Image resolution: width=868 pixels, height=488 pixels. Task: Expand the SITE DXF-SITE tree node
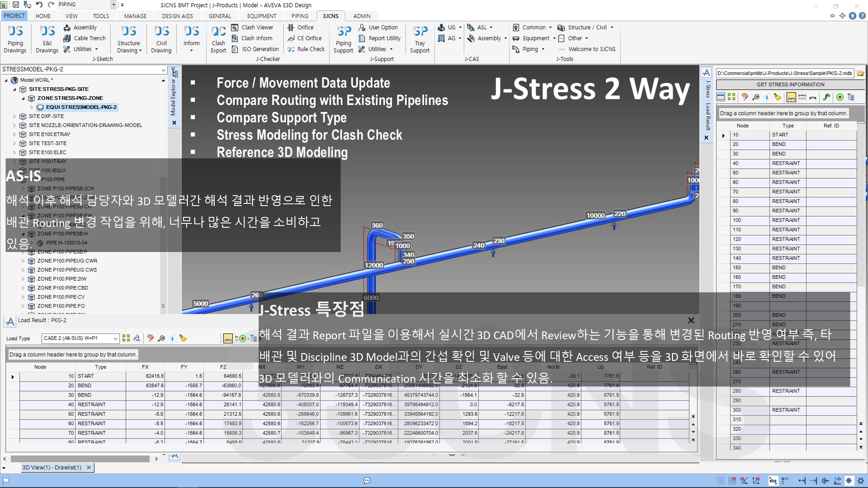15,116
